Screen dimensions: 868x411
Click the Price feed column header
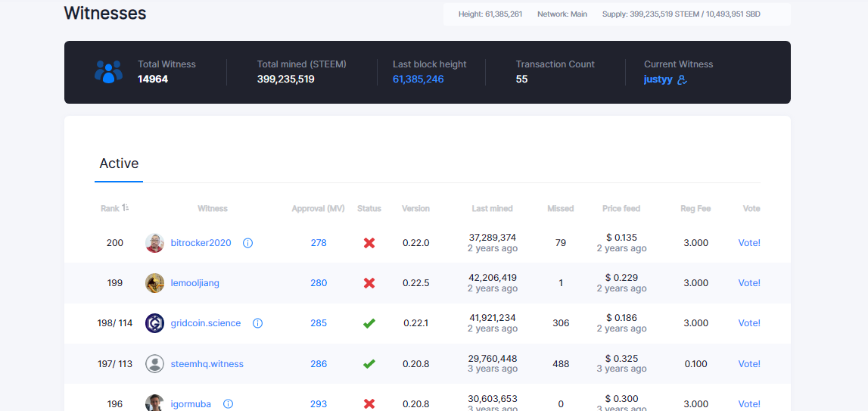621,209
